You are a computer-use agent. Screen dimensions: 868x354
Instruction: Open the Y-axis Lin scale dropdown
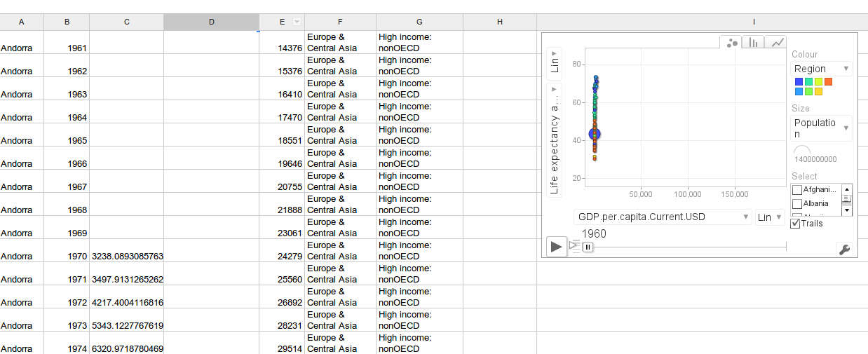pos(555,62)
